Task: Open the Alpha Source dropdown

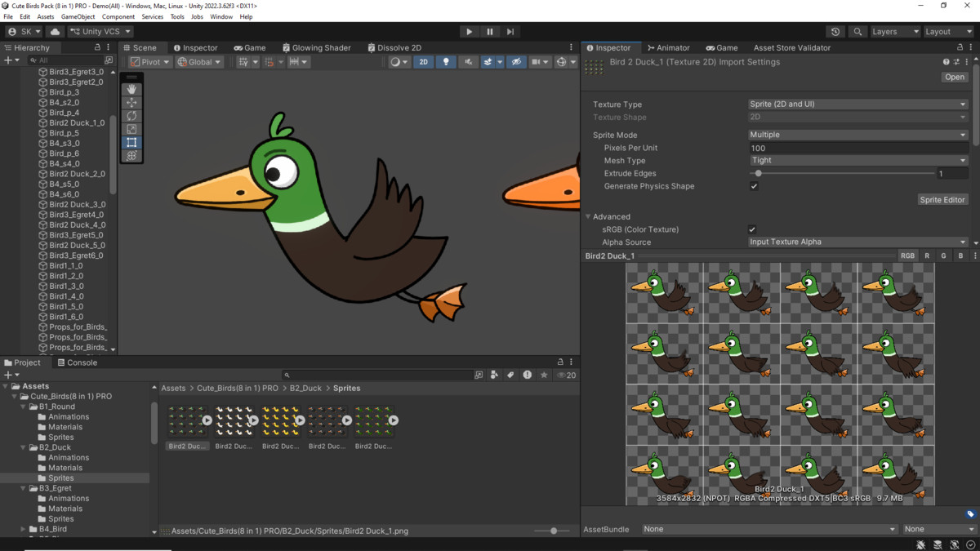Action: 858,242
